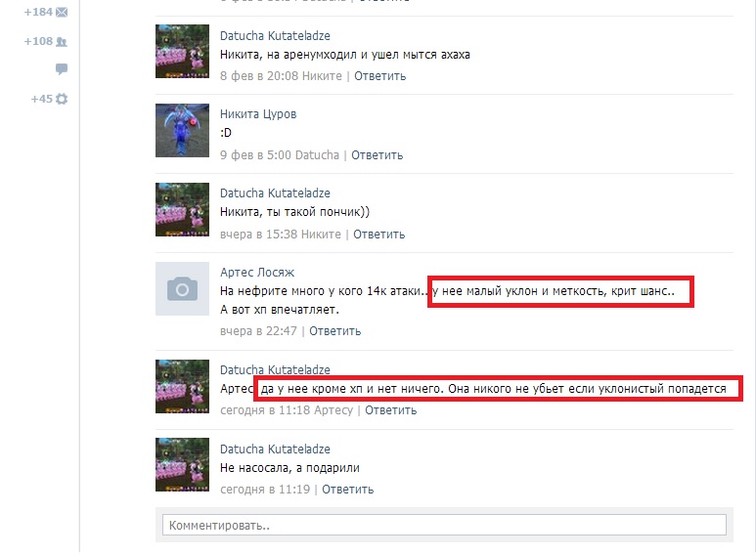756x556 pixels.
Task: Reply to comment posted сегодня в 11:18
Action: pyautogui.click(x=390, y=410)
